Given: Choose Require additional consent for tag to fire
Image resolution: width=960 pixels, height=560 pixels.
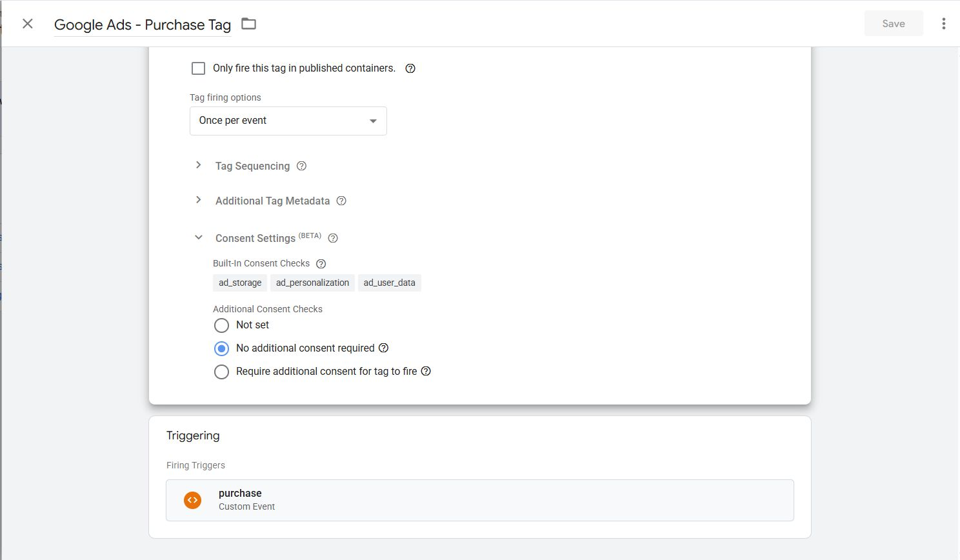Looking at the screenshot, I should point(221,372).
